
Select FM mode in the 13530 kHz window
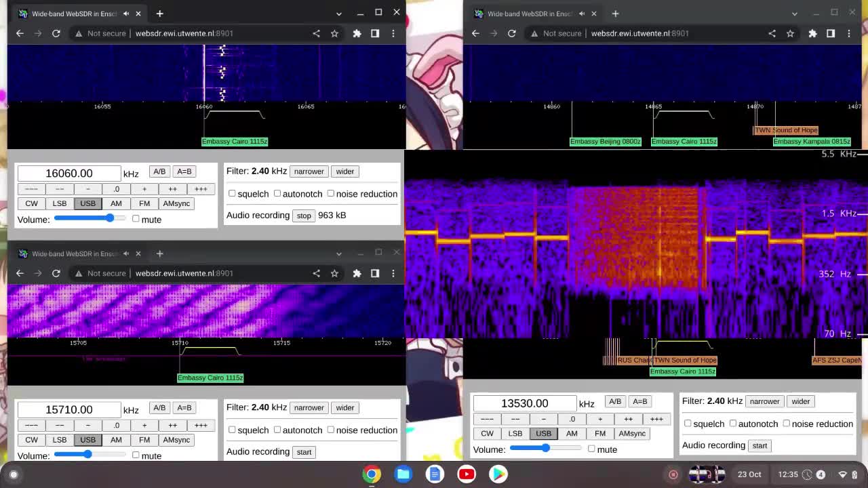pyautogui.click(x=600, y=433)
